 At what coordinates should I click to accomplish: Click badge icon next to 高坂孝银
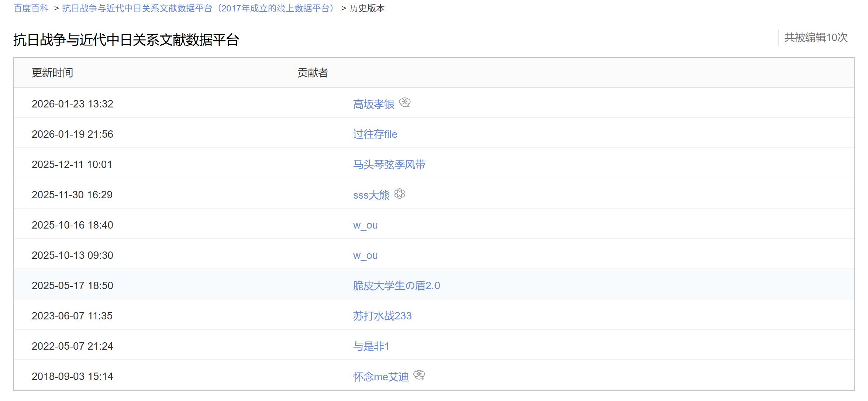(405, 102)
